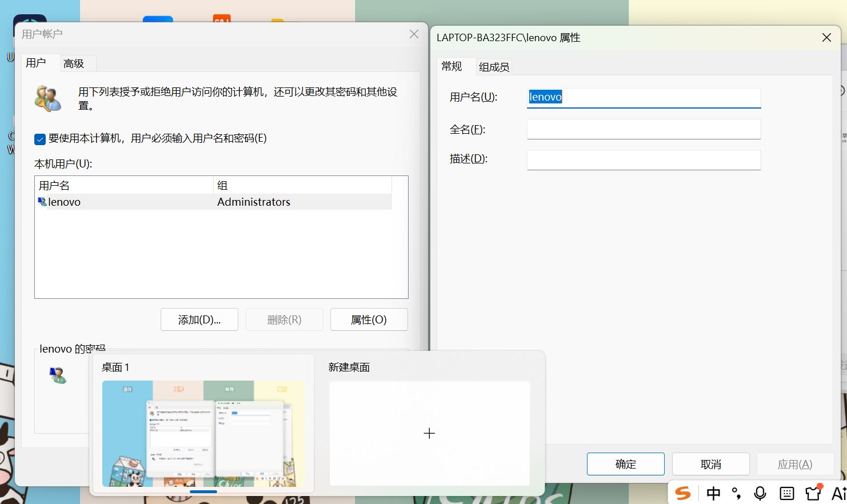Select the 桌面 1 desktop thumbnail
Viewport: 847px width, 504px height.
pyautogui.click(x=203, y=434)
